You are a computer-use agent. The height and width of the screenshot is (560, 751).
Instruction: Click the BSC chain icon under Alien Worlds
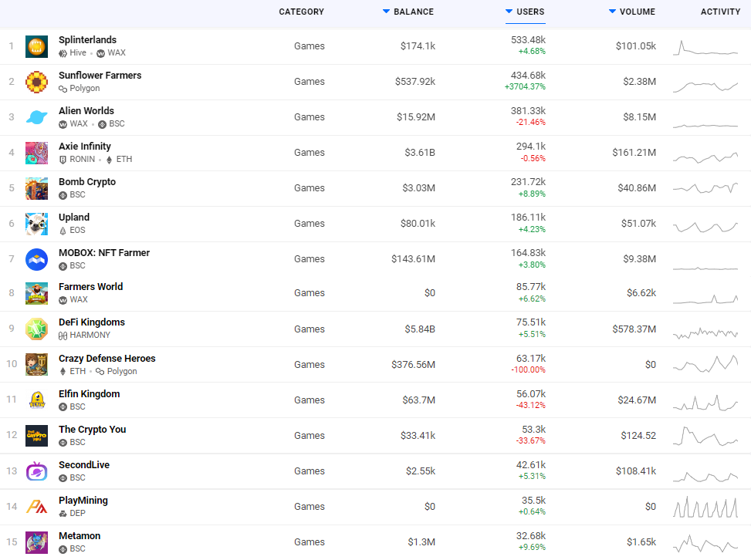point(102,124)
